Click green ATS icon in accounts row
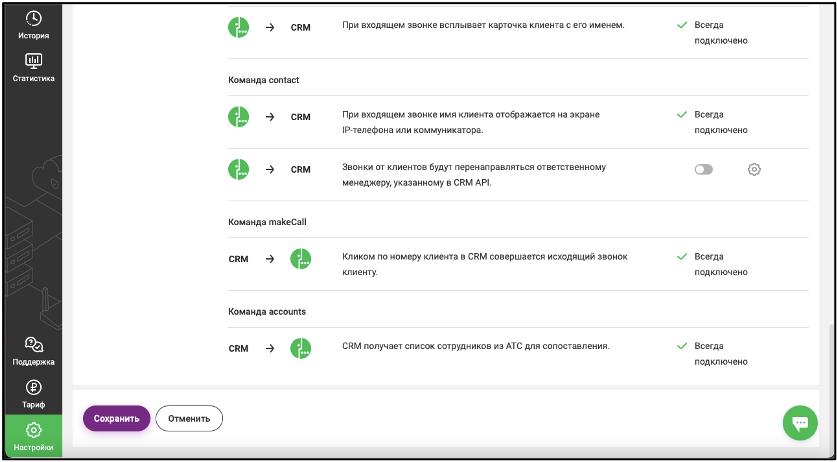Screen dimensions: 837x462 click(301, 348)
